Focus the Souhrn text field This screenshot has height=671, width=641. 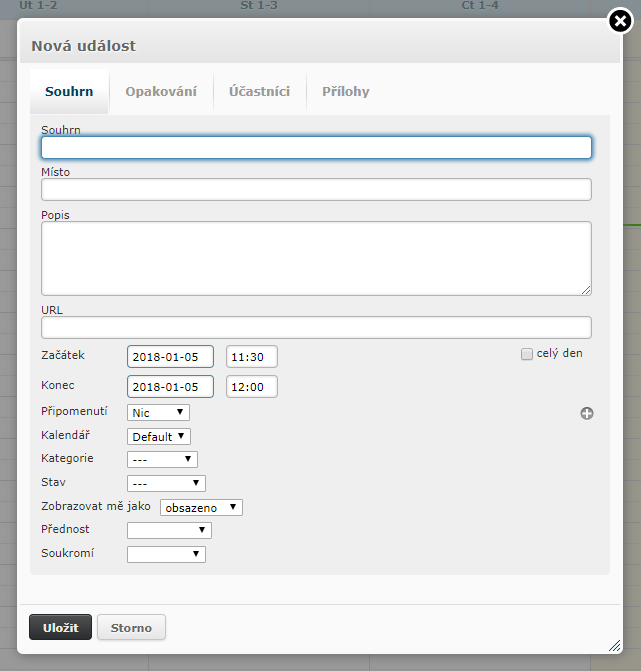pos(316,148)
